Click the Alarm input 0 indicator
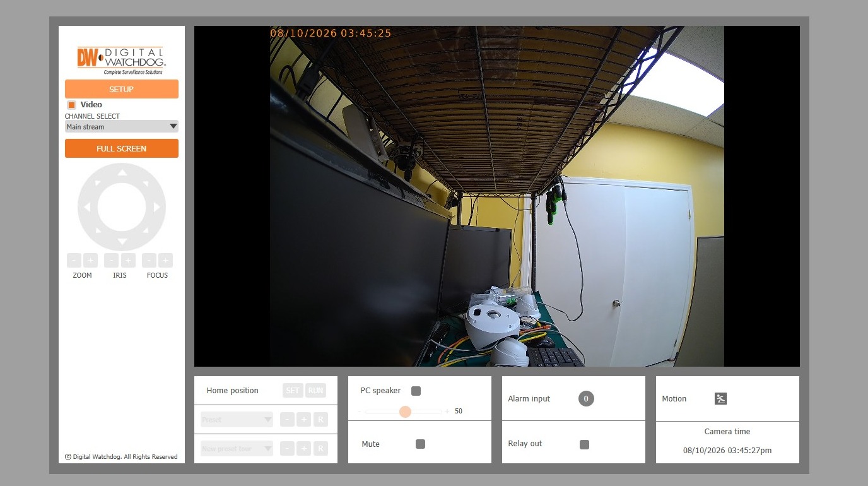Image resolution: width=868 pixels, height=486 pixels. [586, 398]
